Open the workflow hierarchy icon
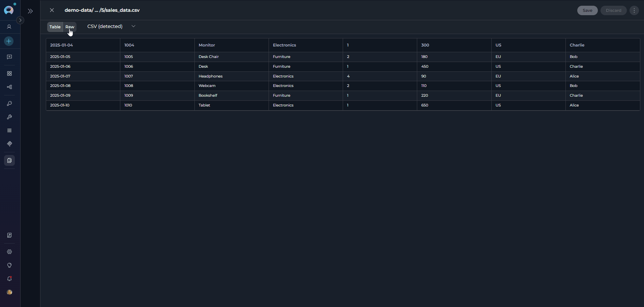The height and width of the screenshot is (307, 644). (9, 87)
